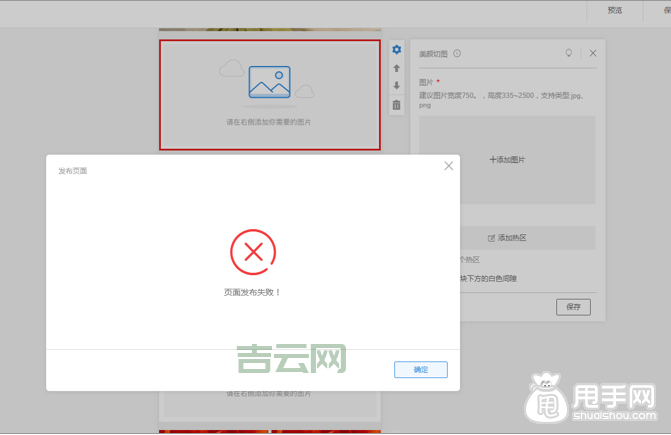The width and height of the screenshot is (671, 435).
Task: Click the 确定 button in the dialog
Action: pyautogui.click(x=421, y=370)
